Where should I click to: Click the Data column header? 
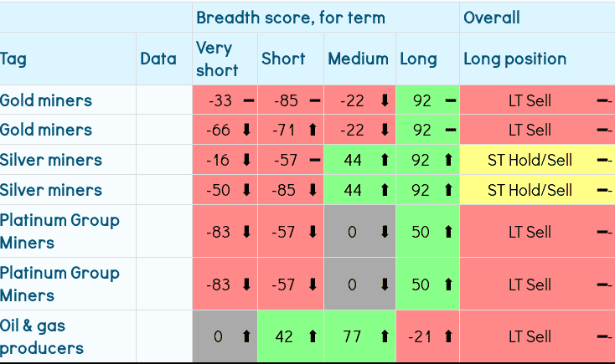(158, 59)
